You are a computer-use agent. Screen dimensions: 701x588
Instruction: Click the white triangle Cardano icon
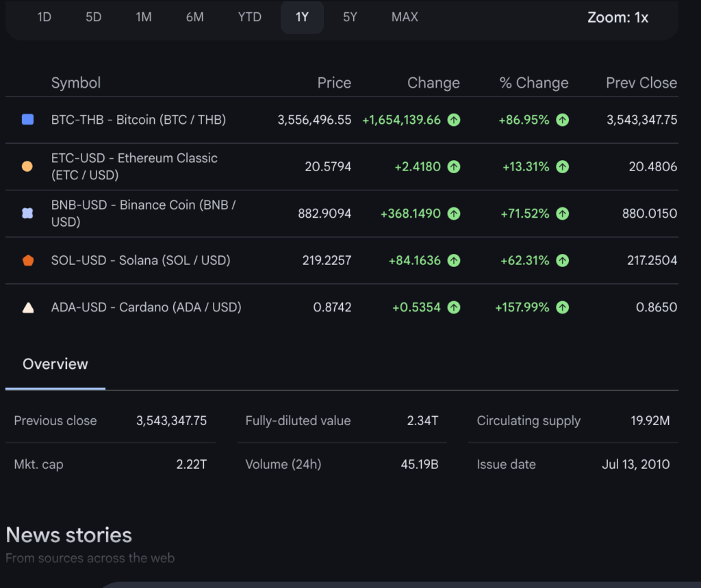pyautogui.click(x=27, y=307)
